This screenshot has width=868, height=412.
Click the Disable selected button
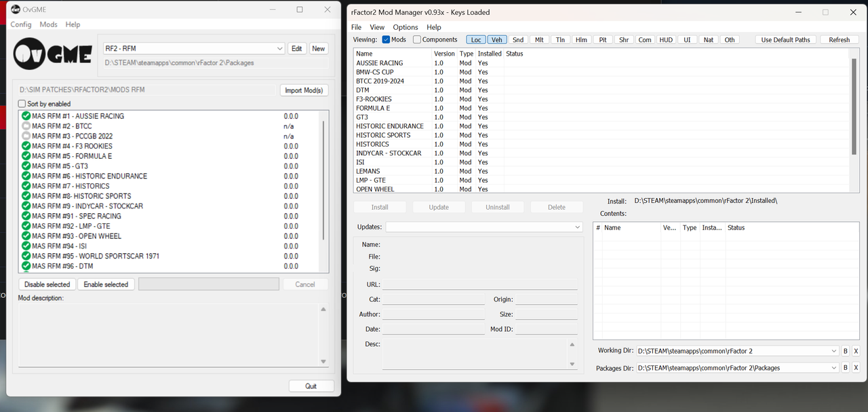(x=47, y=284)
